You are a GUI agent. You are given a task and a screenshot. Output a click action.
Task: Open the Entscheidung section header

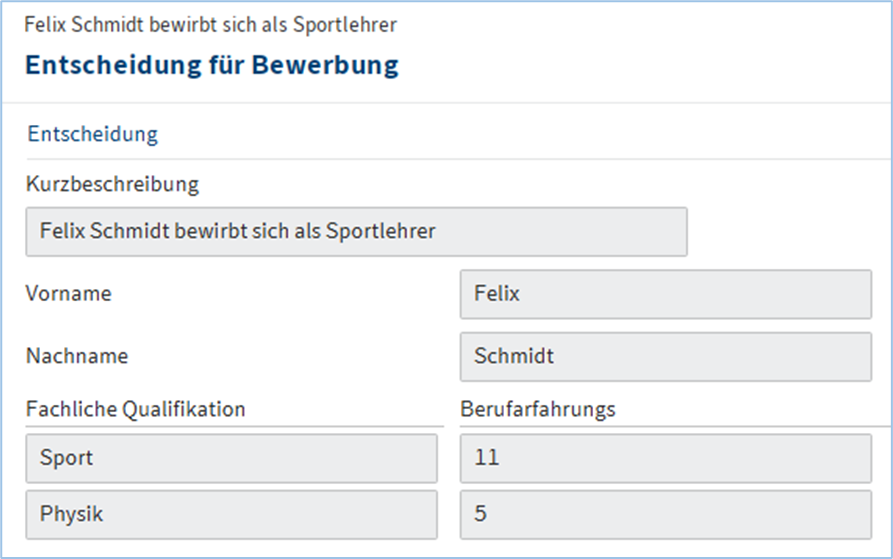(x=92, y=134)
